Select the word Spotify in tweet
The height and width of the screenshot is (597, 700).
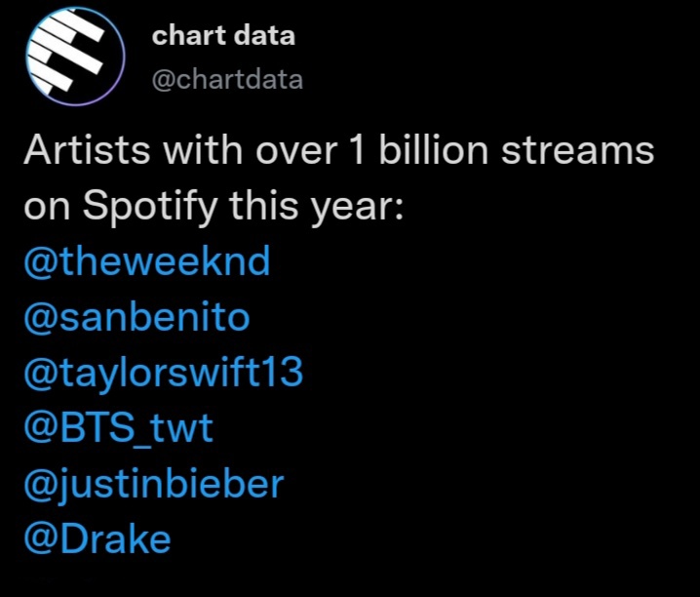click(x=150, y=207)
